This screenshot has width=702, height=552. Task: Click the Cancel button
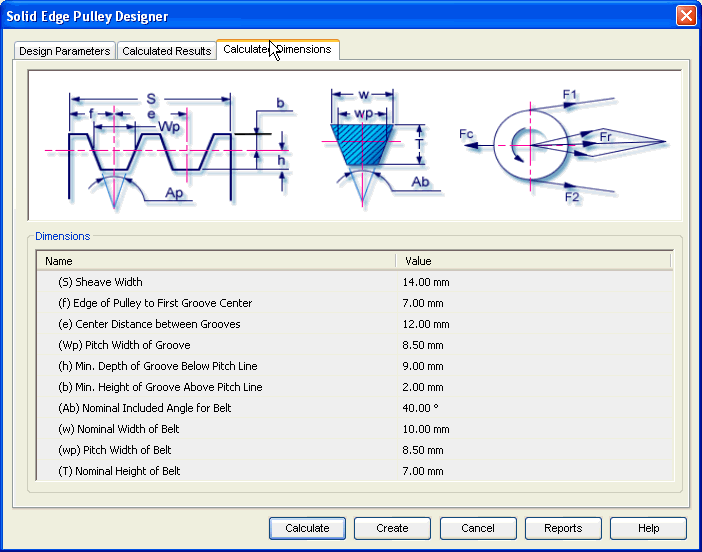[478, 528]
